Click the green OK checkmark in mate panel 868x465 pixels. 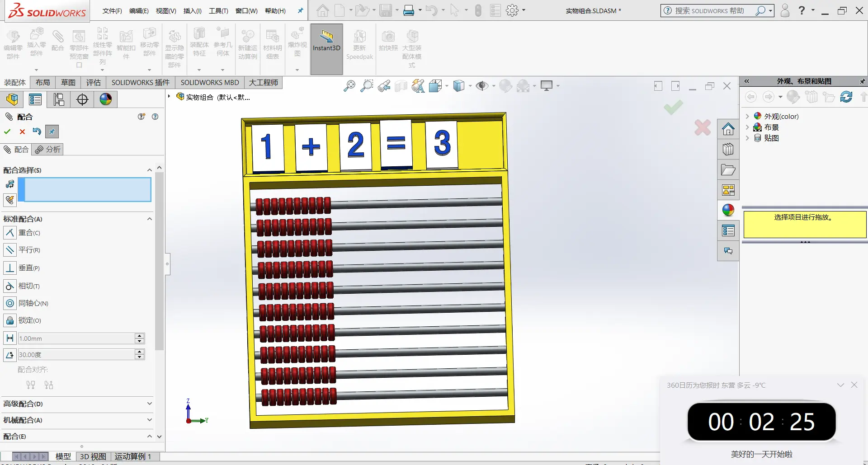point(7,132)
